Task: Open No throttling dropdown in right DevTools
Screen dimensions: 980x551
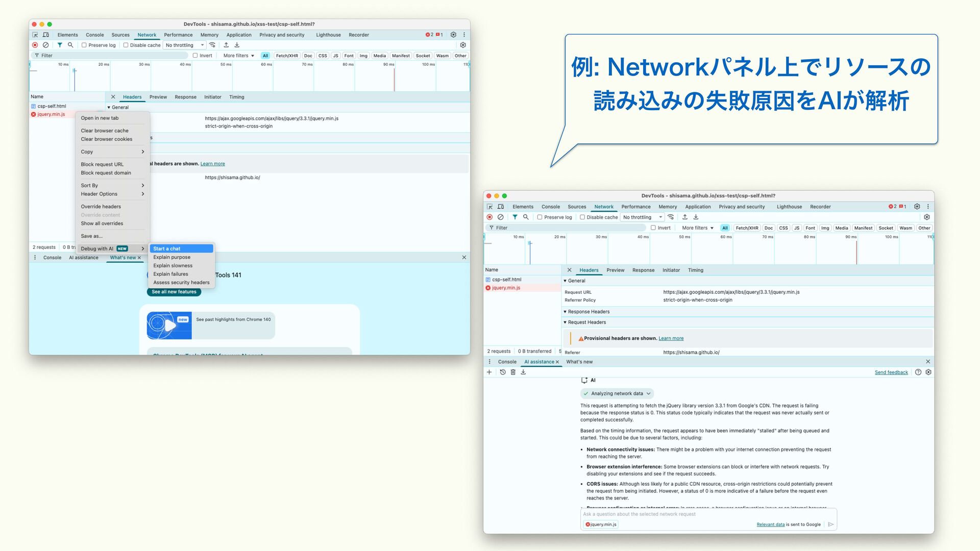Action: click(x=642, y=217)
